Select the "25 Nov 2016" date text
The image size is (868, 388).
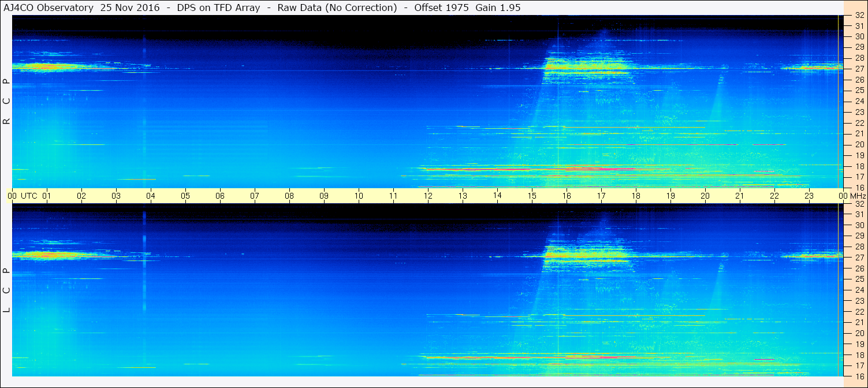point(130,8)
